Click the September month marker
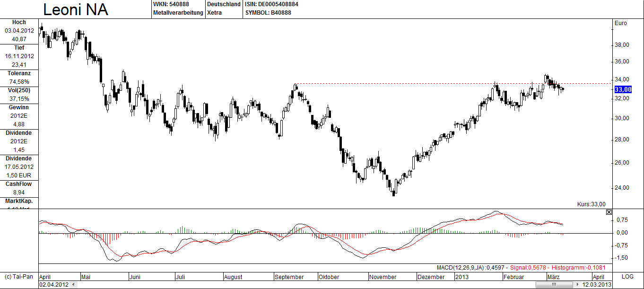The width and height of the screenshot is (644, 289). [289, 277]
